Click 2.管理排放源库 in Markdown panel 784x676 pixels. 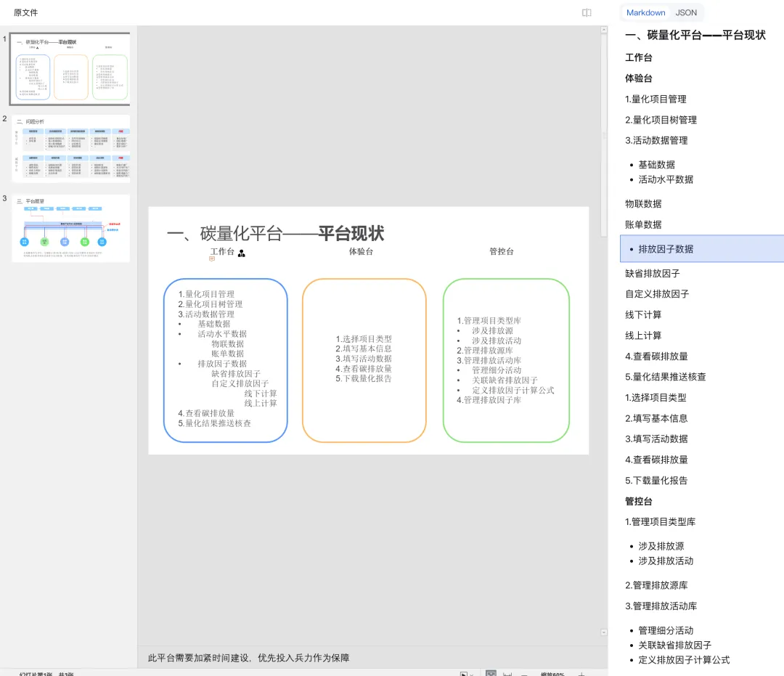[x=656, y=585]
